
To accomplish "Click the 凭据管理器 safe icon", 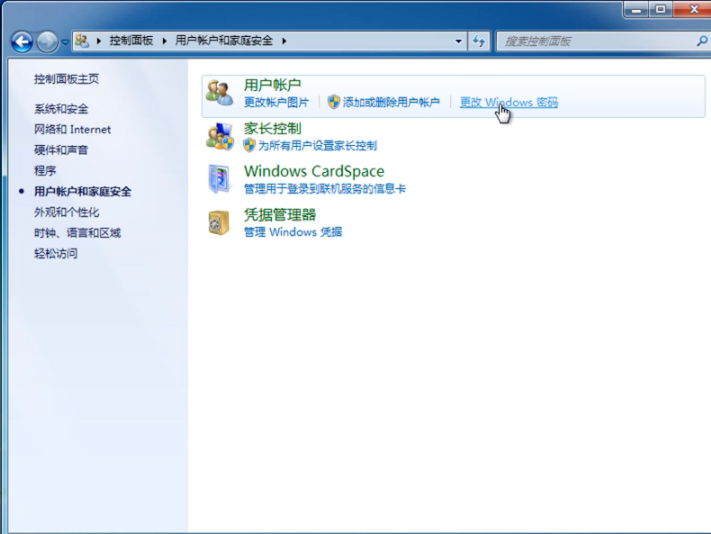I will [x=219, y=223].
